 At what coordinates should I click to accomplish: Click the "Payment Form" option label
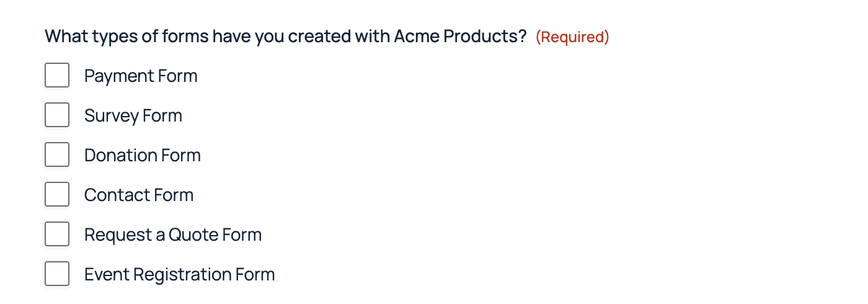[141, 76]
